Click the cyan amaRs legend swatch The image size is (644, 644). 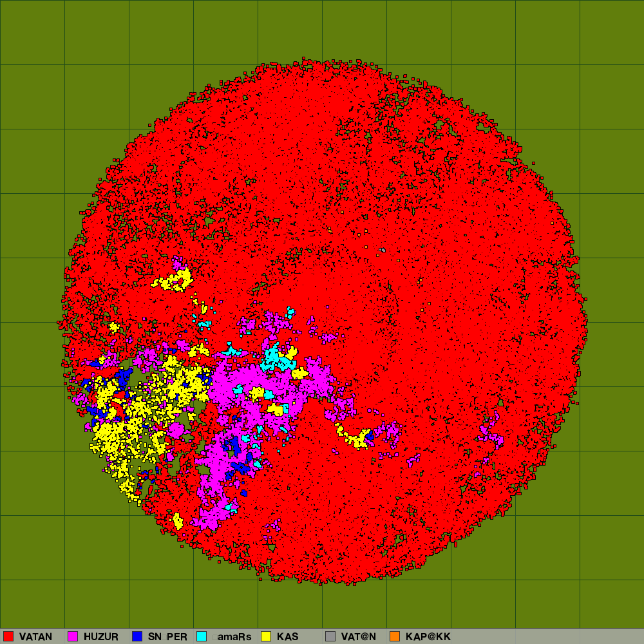point(202,636)
